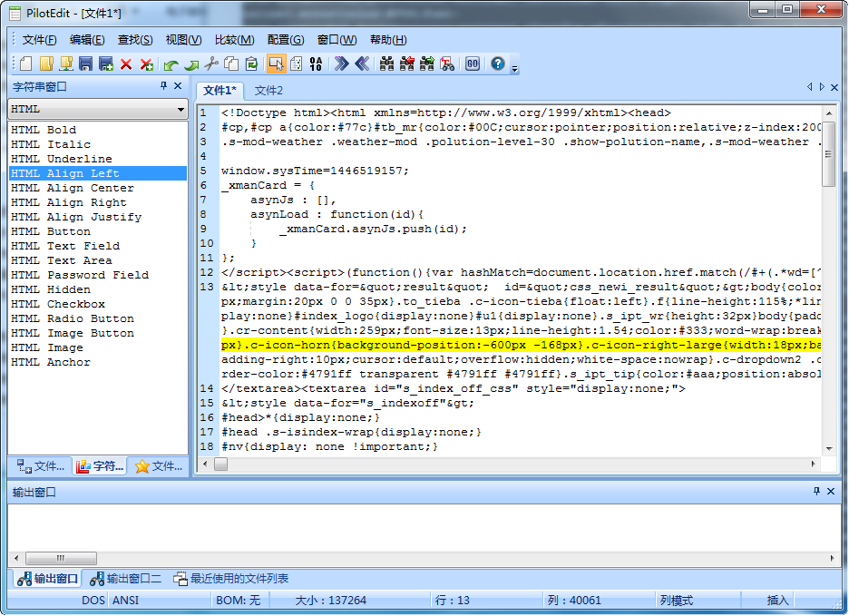
Task: Click the Undo green arrow icon
Action: click(171, 64)
